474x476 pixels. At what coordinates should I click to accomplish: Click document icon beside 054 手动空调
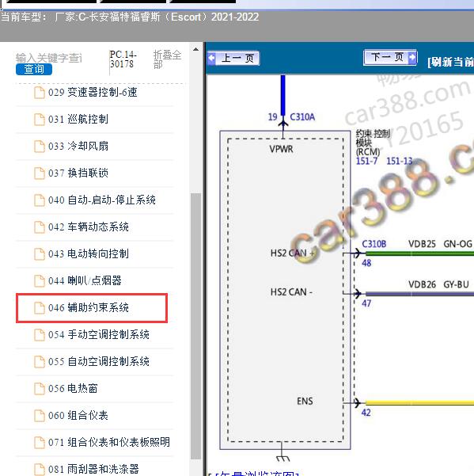pyautogui.click(x=39, y=335)
